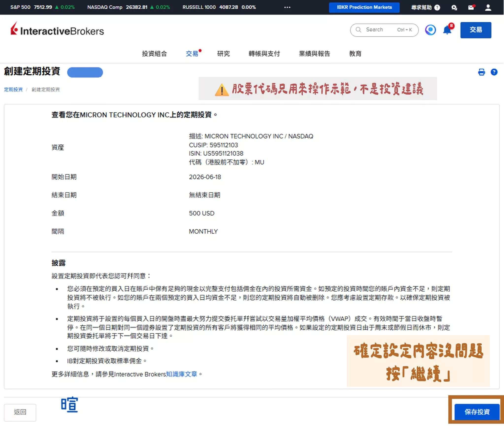Screen dimensions: 504x427
Task: Click the start date 2026-06-18 value
Action: tap(205, 177)
